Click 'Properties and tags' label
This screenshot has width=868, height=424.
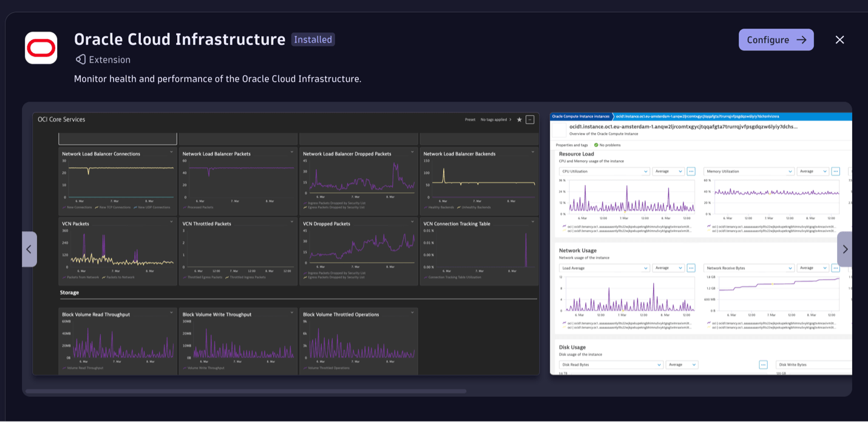[x=572, y=145]
